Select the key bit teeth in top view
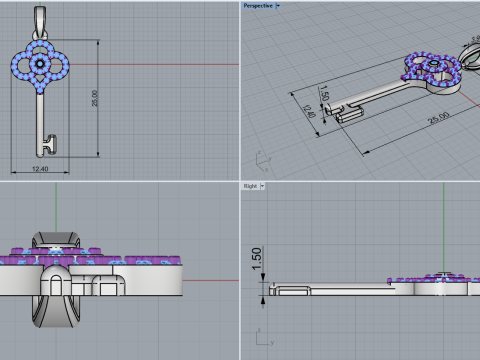The width and height of the screenshot is (480, 360). pyautogui.click(x=50, y=144)
